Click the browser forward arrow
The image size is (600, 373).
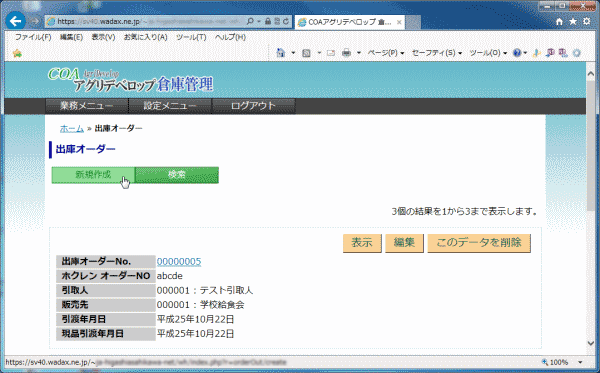pyautogui.click(x=35, y=21)
